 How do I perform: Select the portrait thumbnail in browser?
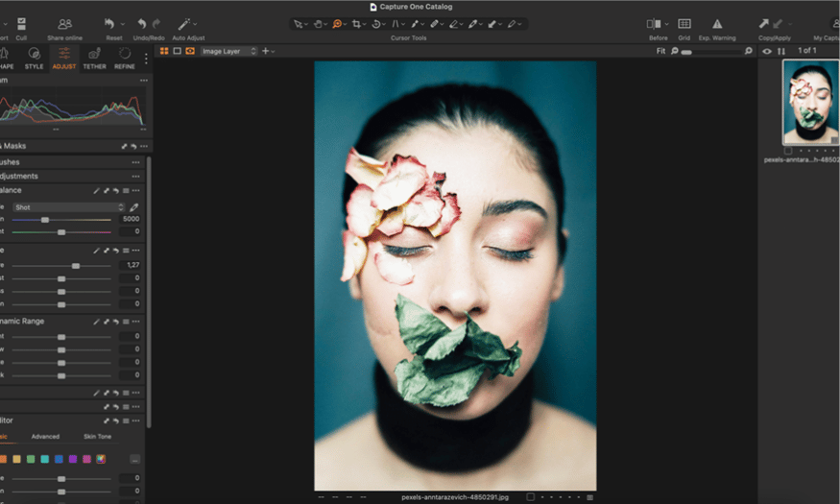coord(810,102)
